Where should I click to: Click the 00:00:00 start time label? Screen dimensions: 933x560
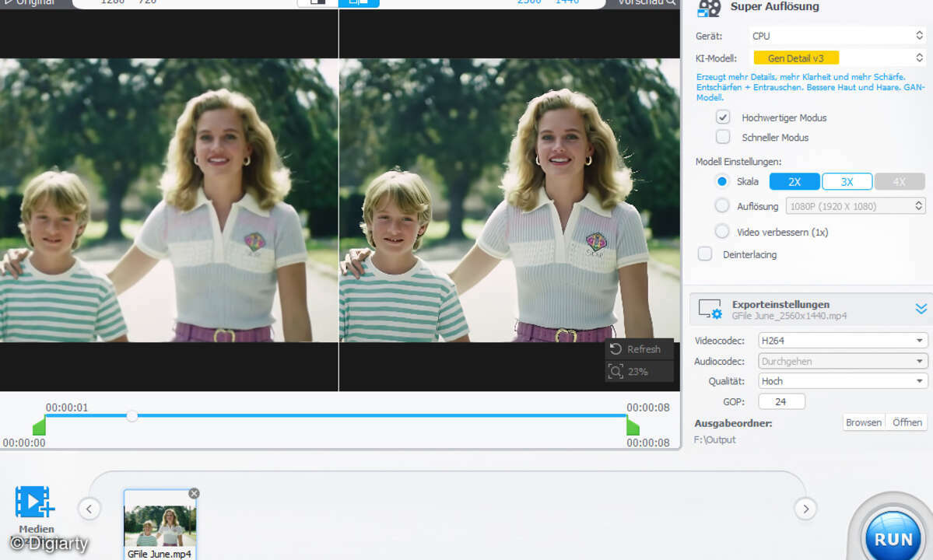point(24,443)
